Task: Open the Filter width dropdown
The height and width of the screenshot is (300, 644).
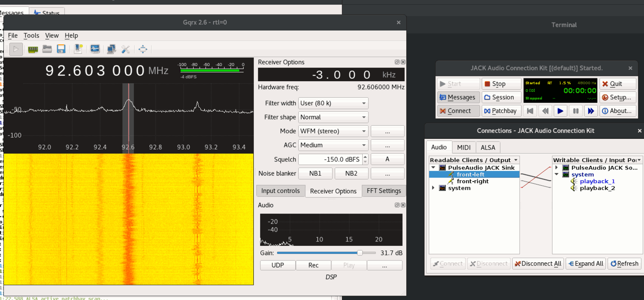Action: point(333,103)
